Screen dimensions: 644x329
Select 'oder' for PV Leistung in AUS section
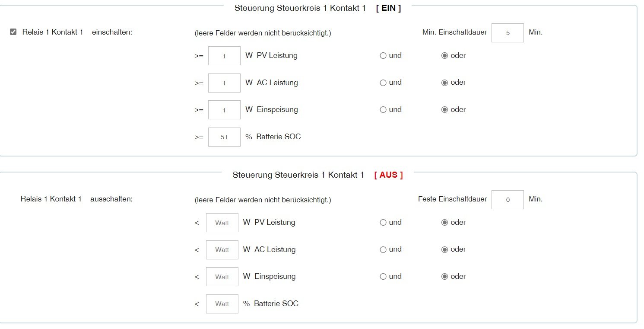click(x=444, y=223)
